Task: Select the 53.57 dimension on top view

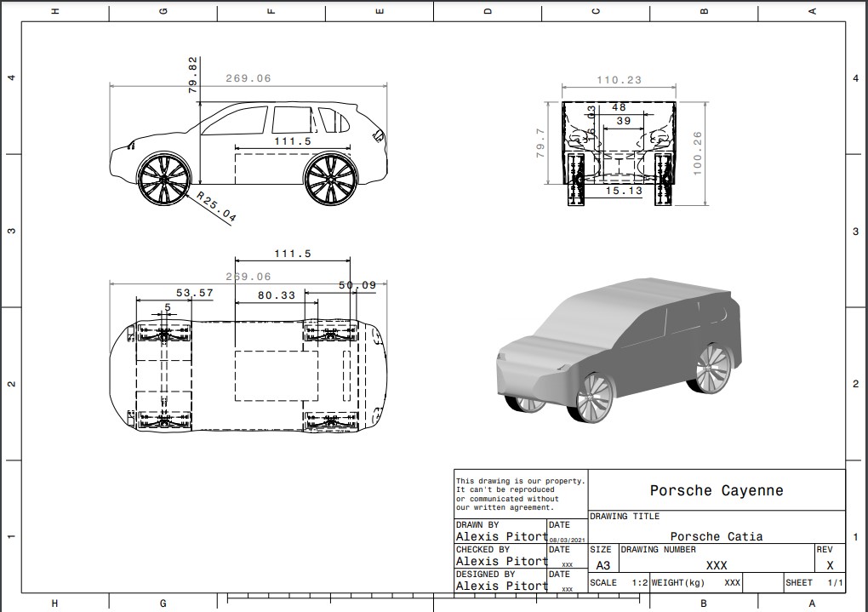Action: click(195, 293)
